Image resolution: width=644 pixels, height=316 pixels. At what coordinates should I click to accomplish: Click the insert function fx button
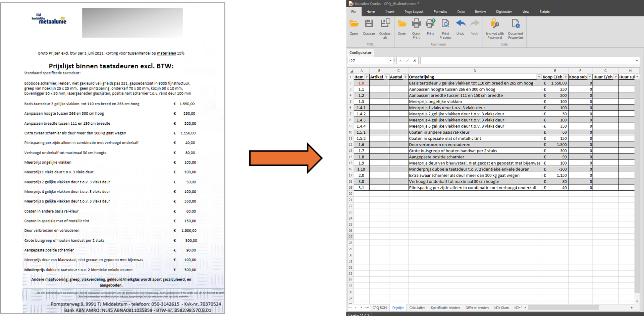(x=415, y=61)
